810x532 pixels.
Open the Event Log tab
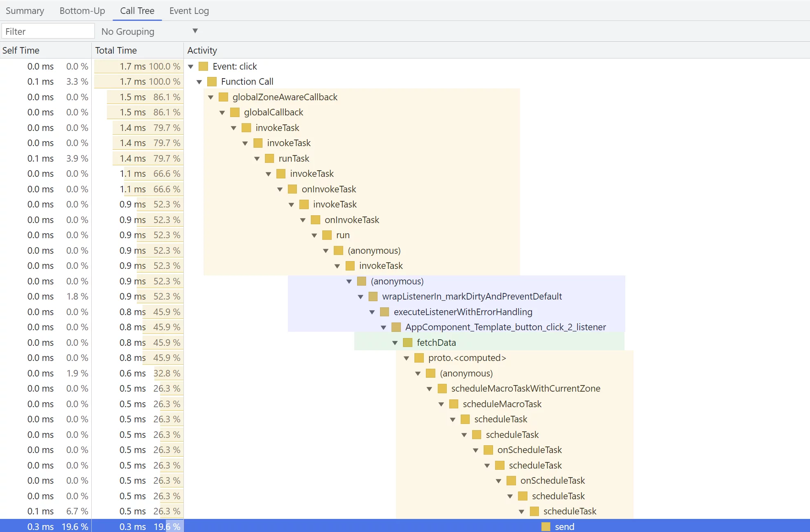pyautogui.click(x=189, y=11)
